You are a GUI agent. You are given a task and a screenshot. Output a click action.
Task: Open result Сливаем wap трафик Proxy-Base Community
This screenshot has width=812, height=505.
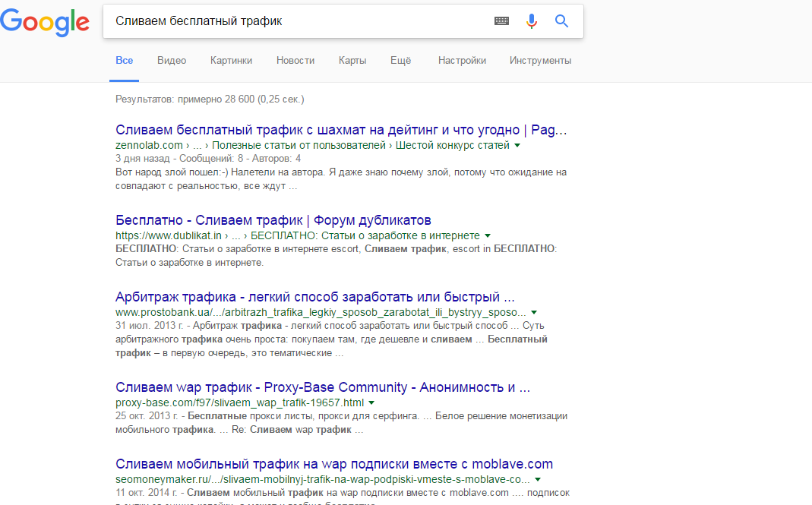[x=323, y=387]
